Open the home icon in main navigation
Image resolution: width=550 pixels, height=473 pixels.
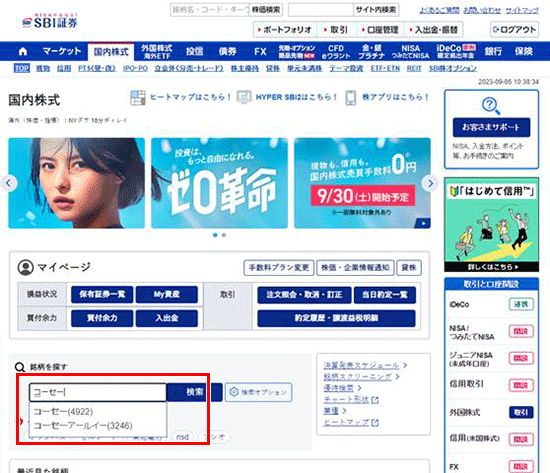click(23, 52)
